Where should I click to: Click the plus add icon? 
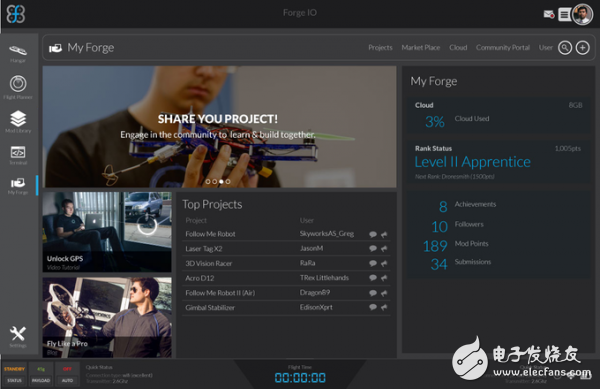[582, 48]
